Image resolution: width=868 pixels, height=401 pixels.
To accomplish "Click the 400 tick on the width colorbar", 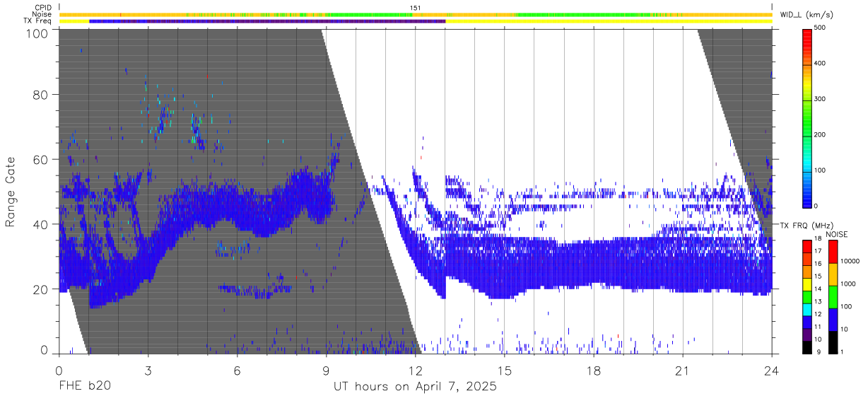I will coord(821,63).
